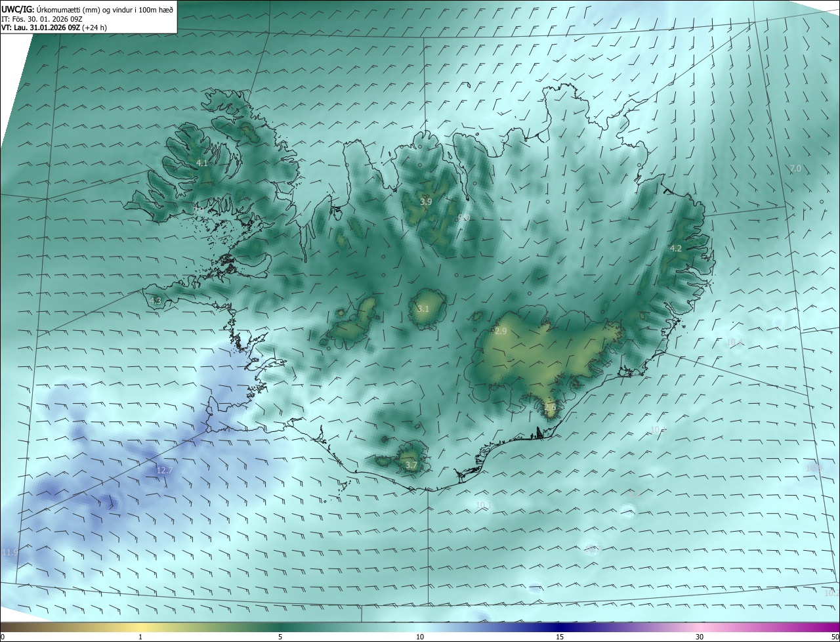The width and height of the screenshot is (840, 642).
Task: Click the 3.9 value in north Iceland
Action: point(426,202)
